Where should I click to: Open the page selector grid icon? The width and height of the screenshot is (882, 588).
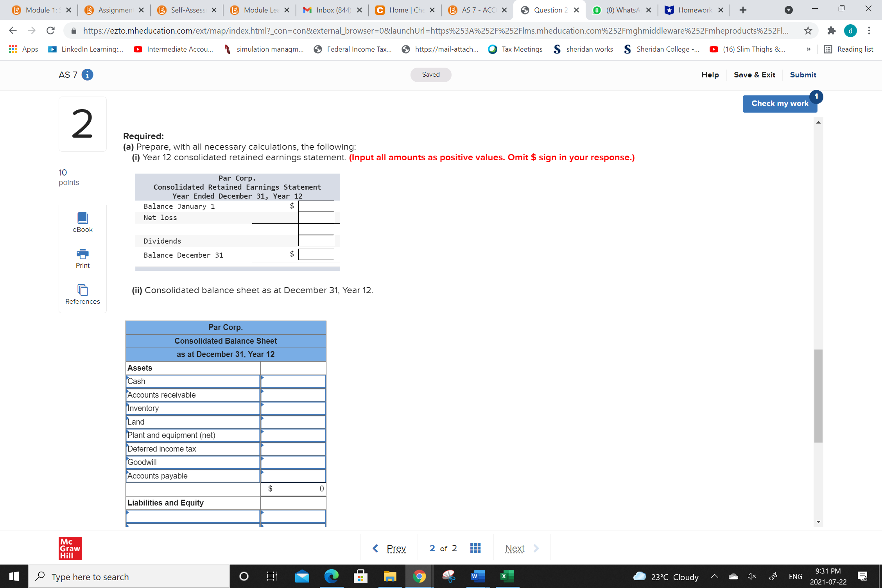[x=475, y=548]
